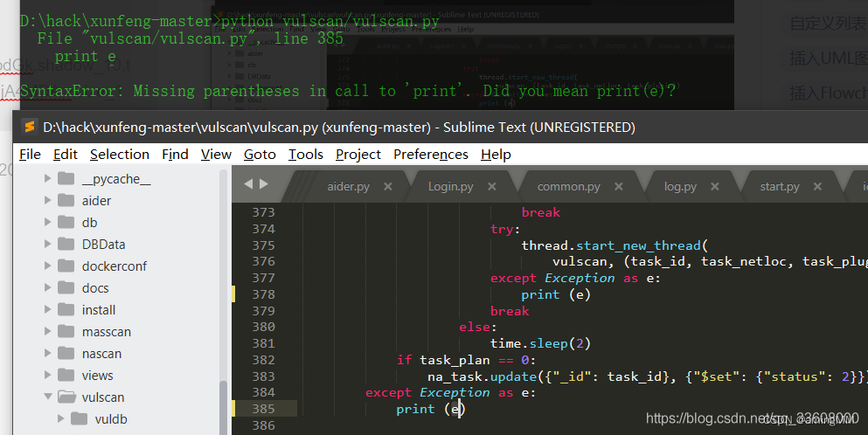
Task: Open the Preferences menu
Action: (x=431, y=155)
